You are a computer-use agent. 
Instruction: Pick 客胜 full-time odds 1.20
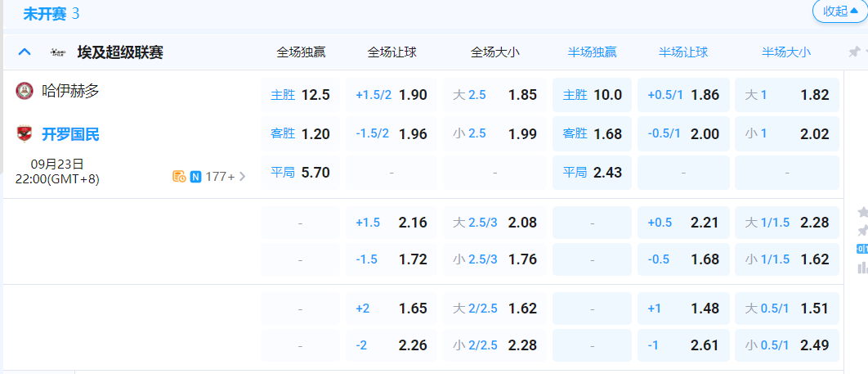click(x=300, y=134)
